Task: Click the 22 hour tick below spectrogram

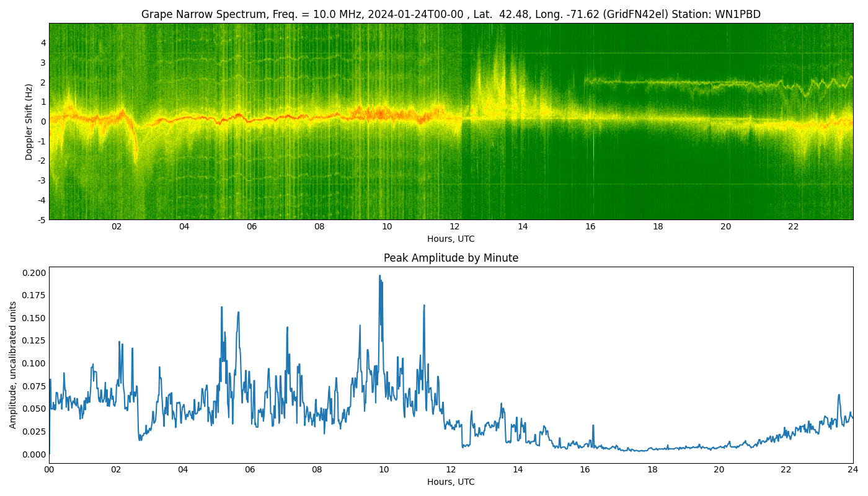Action: [x=793, y=227]
